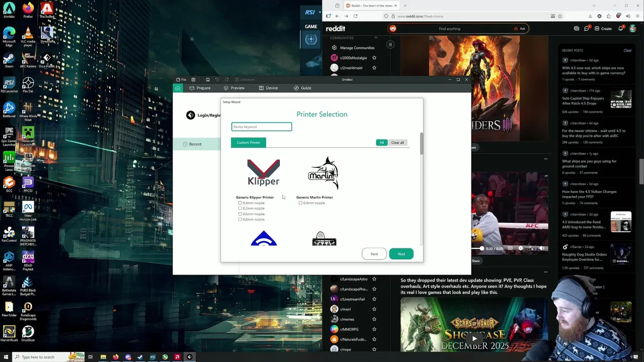Image resolution: width=644 pixels, height=362 pixels.
Task: Click the printer list vertical scrollbar
Action: [x=422, y=144]
